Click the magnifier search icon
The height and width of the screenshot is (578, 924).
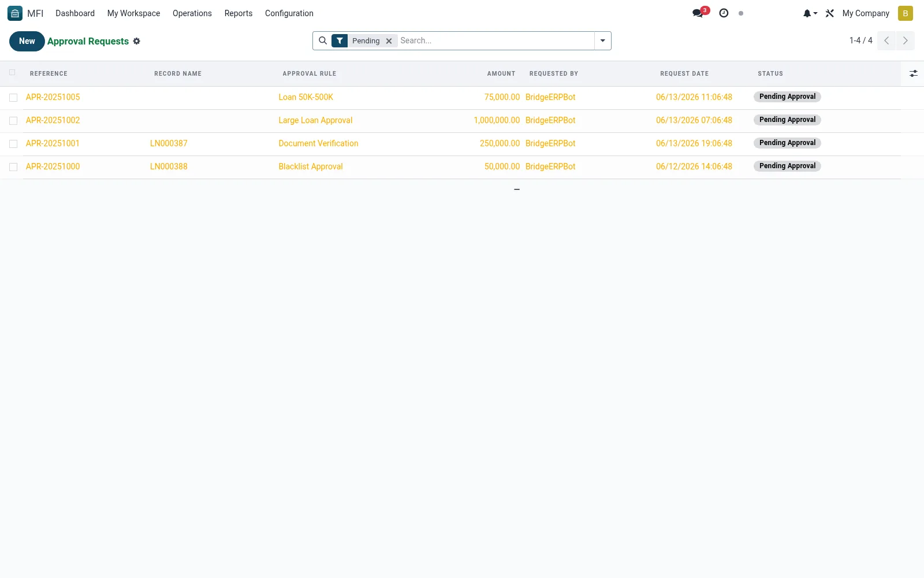(323, 40)
